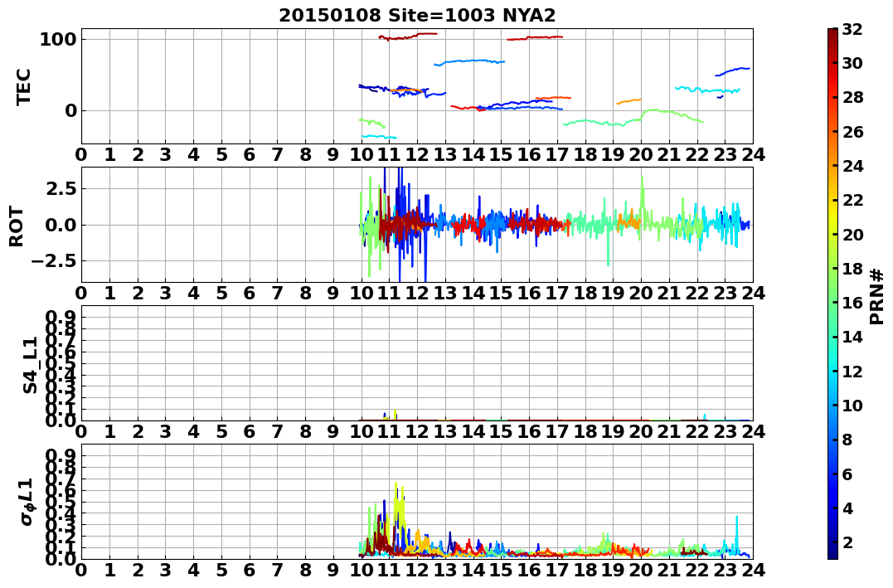Click colorbar tick label 16
This screenshot has width=893, height=588.
point(852,303)
